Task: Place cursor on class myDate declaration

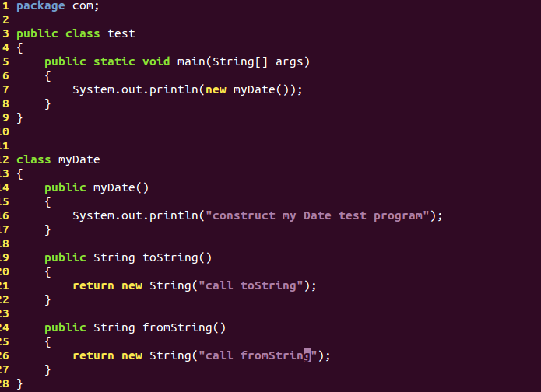Action: click(79, 159)
